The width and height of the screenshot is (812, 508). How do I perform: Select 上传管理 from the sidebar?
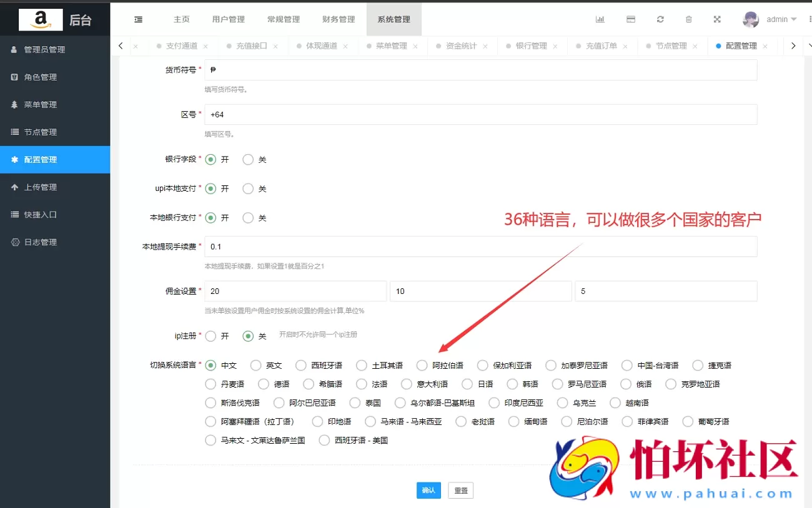(39, 187)
